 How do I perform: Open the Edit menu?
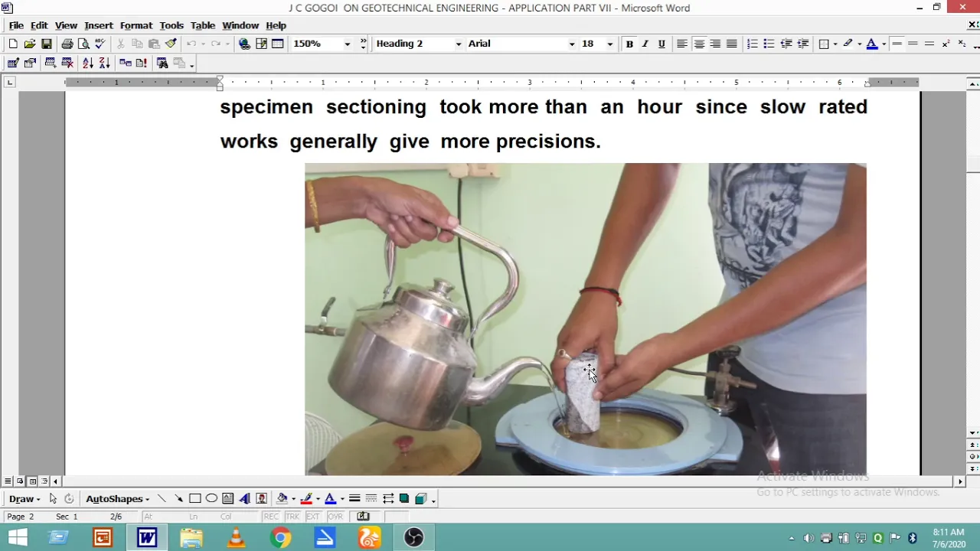point(39,25)
